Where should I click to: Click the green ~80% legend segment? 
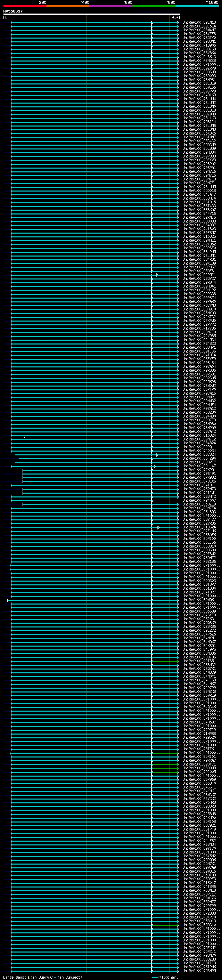[x=154, y=6]
